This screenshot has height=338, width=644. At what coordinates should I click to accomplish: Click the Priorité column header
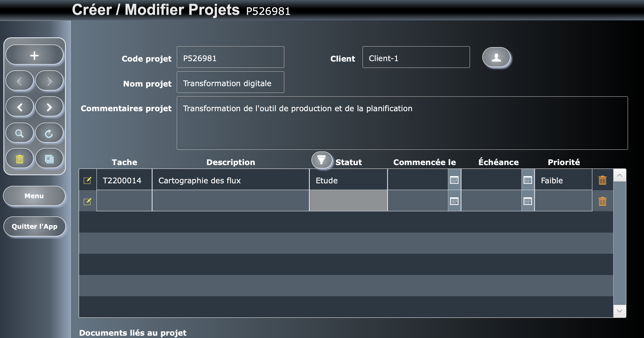point(564,162)
